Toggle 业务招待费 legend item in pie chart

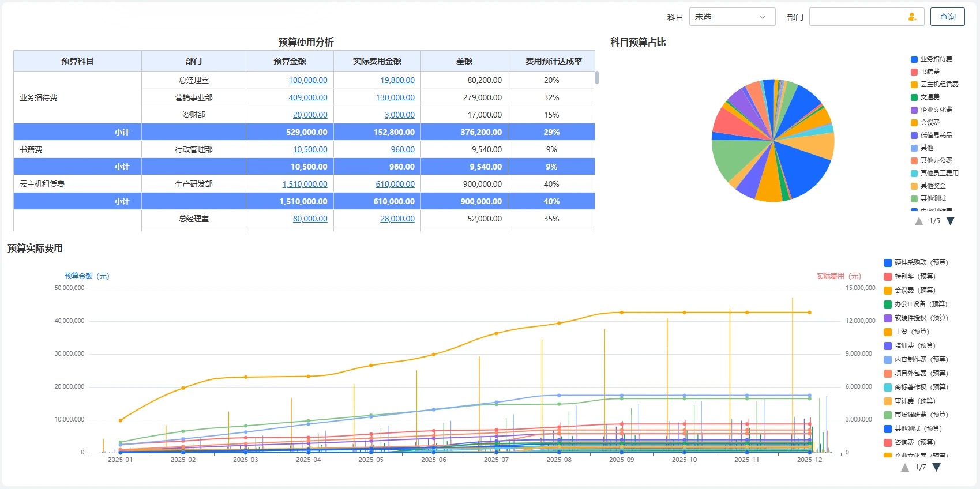click(931, 59)
